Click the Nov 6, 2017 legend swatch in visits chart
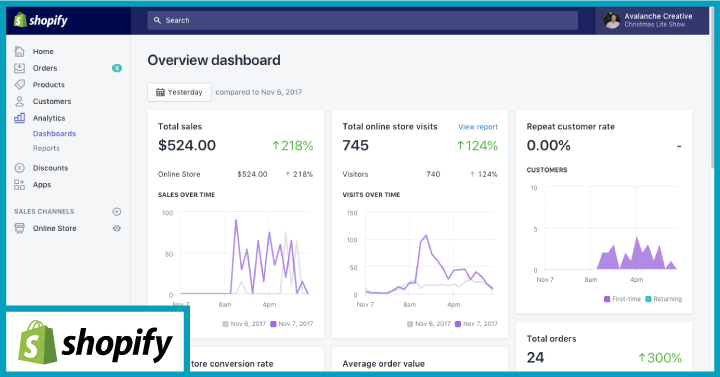 (410, 324)
